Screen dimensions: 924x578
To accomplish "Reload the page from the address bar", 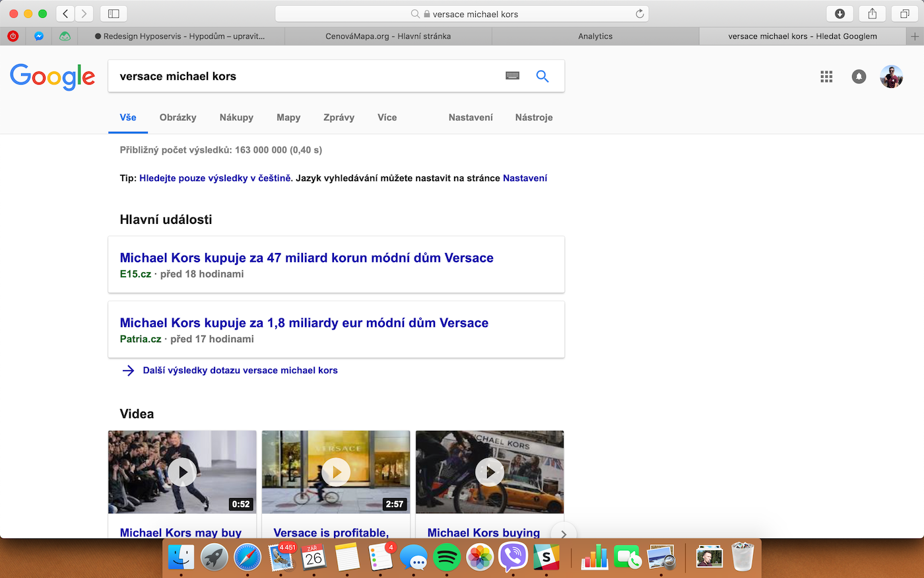I will (640, 13).
